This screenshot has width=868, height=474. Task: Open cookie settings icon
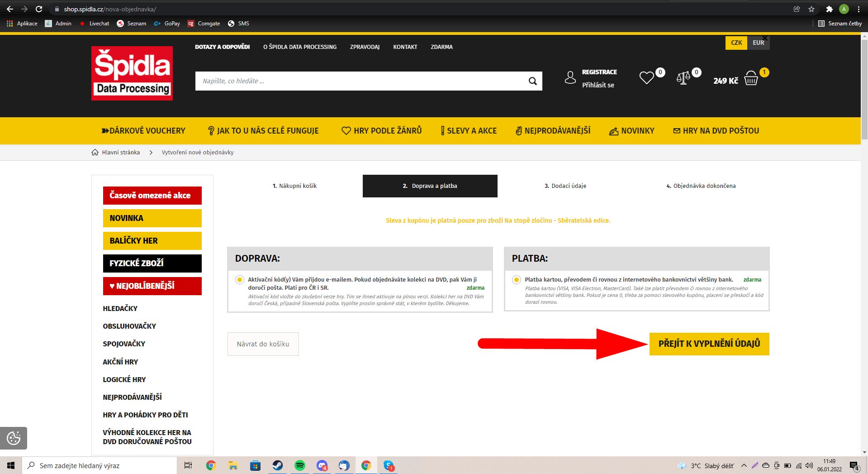pyautogui.click(x=14, y=438)
